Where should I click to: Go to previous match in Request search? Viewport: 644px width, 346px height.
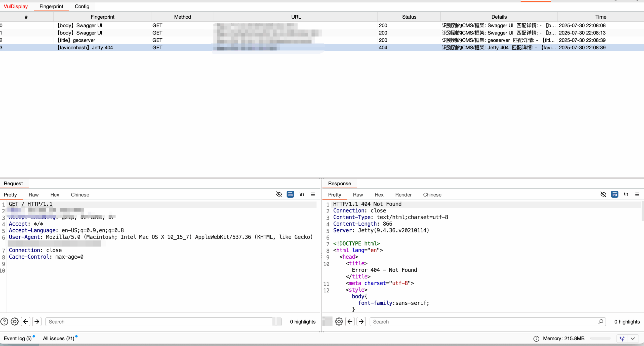click(26, 322)
